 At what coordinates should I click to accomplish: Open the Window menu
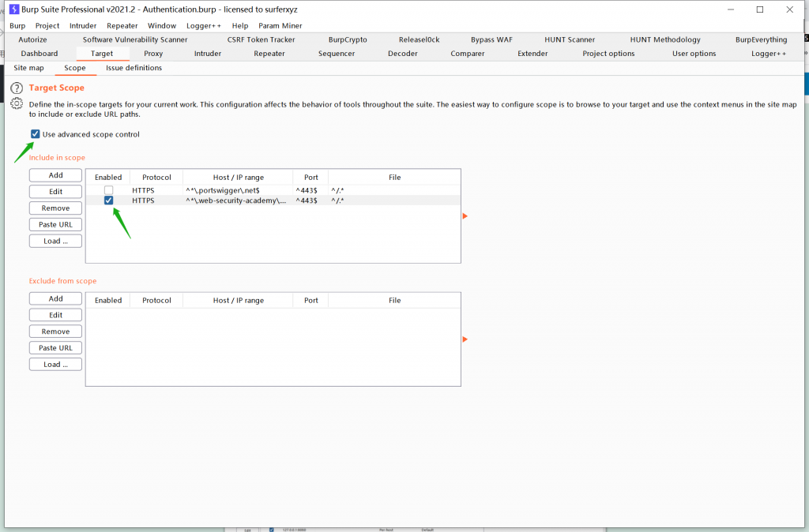pyautogui.click(x=162, y=26)
